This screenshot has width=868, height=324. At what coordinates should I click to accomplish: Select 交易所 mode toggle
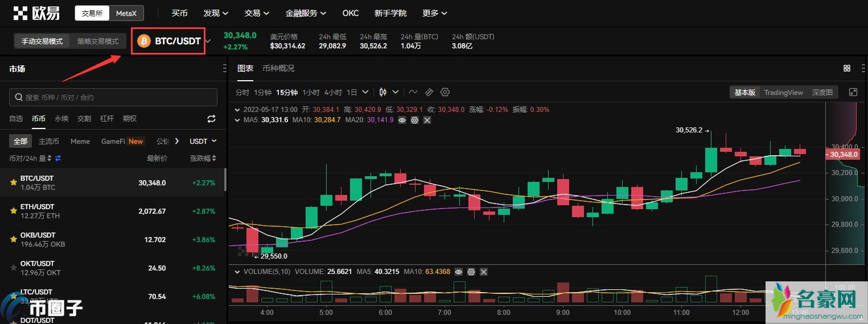92,13
